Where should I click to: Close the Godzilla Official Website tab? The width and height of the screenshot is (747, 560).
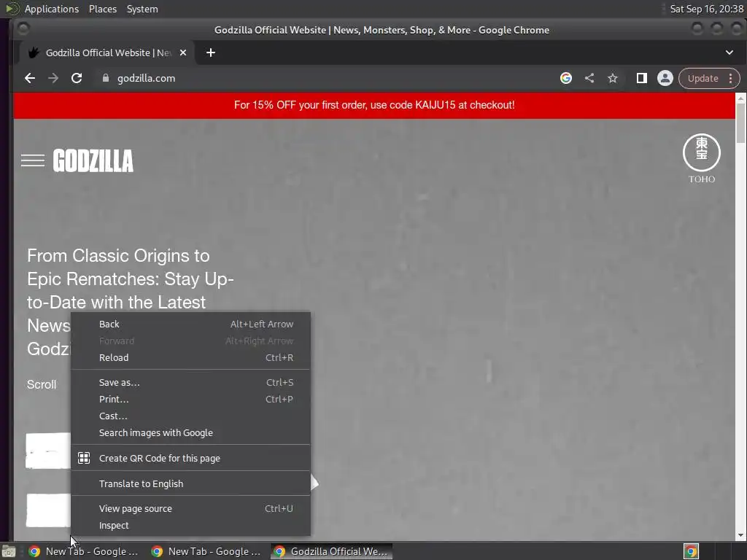click(x=183, y=52)
